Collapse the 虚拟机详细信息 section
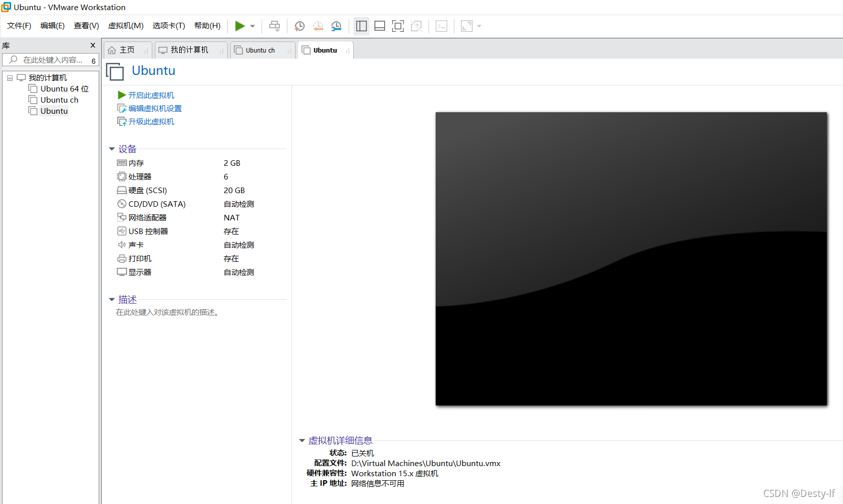The height and width of the screenshot is (504, 843). [x=302, y=441]
